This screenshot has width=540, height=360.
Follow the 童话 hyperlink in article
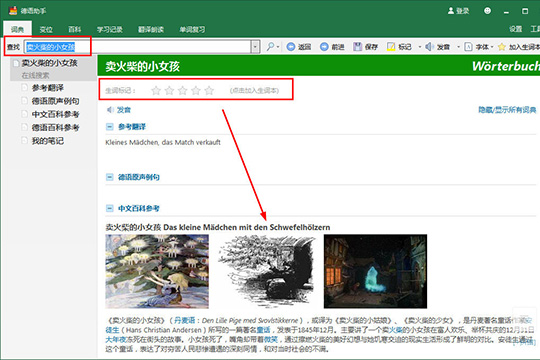(263, 330)
